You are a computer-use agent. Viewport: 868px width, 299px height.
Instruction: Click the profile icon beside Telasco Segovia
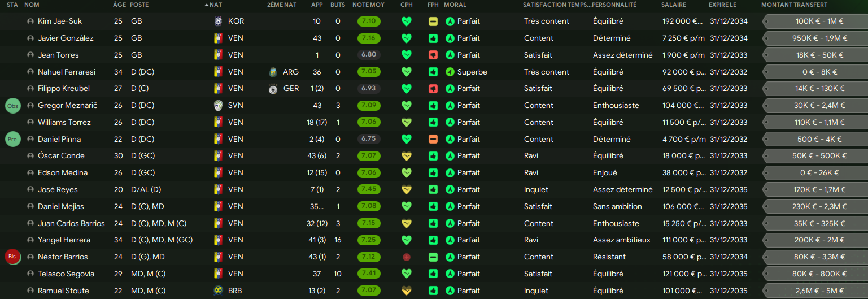pyautogui.click(x=30, y=274)
